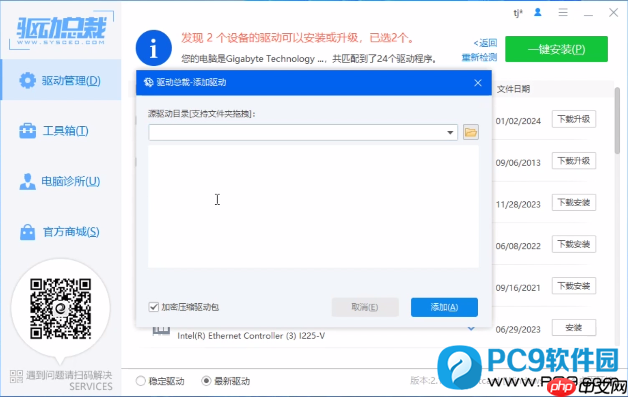The image size is (628, 397).
Task: Click 下载安装 for 09/16/2021 driver
Action: [574, 286]
